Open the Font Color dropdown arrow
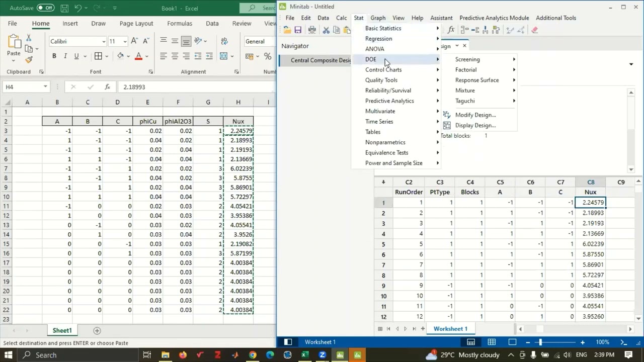Image resolution: width=644 pixels, height=362 pixels. [146, 56]
